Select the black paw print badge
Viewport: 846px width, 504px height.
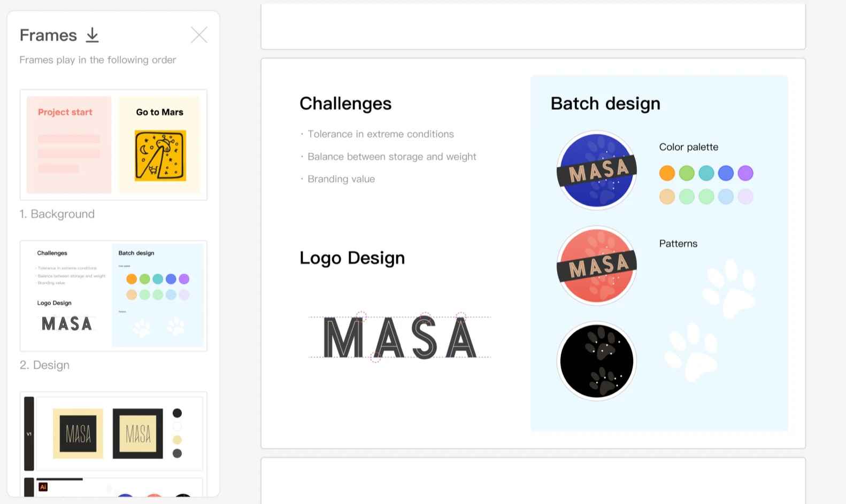tap(597, 361)
